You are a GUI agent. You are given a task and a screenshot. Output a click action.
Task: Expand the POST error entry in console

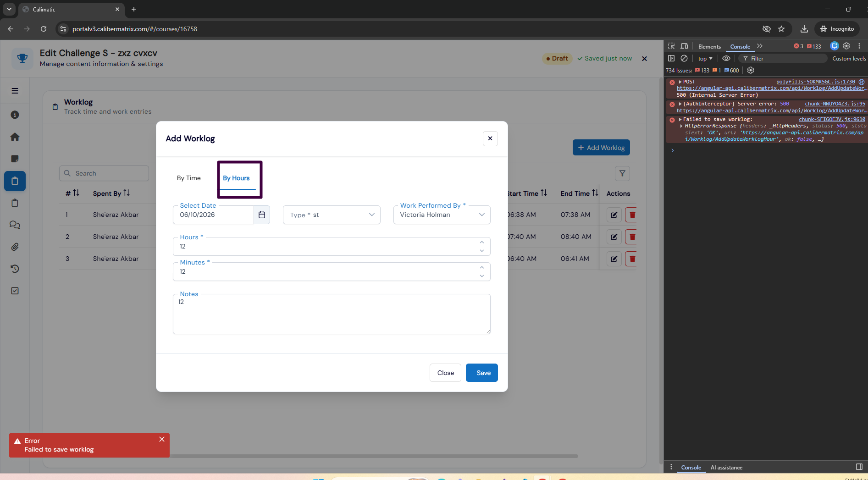tap(680, 82)
